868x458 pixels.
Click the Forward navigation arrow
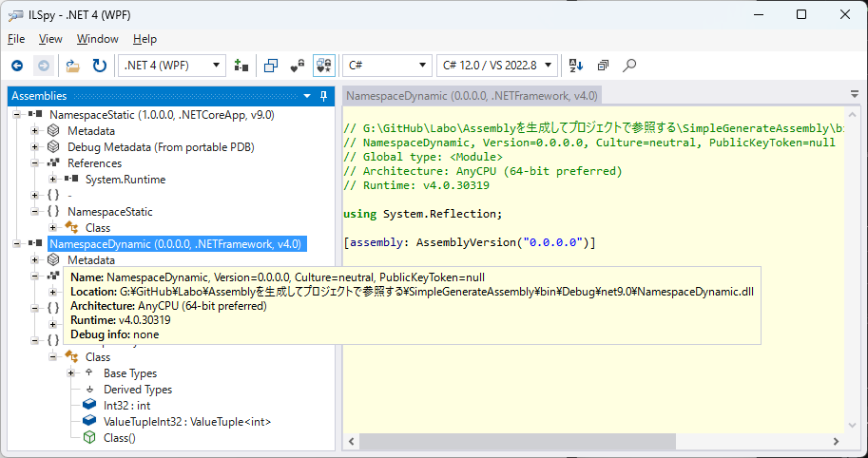tap(43, 66)
